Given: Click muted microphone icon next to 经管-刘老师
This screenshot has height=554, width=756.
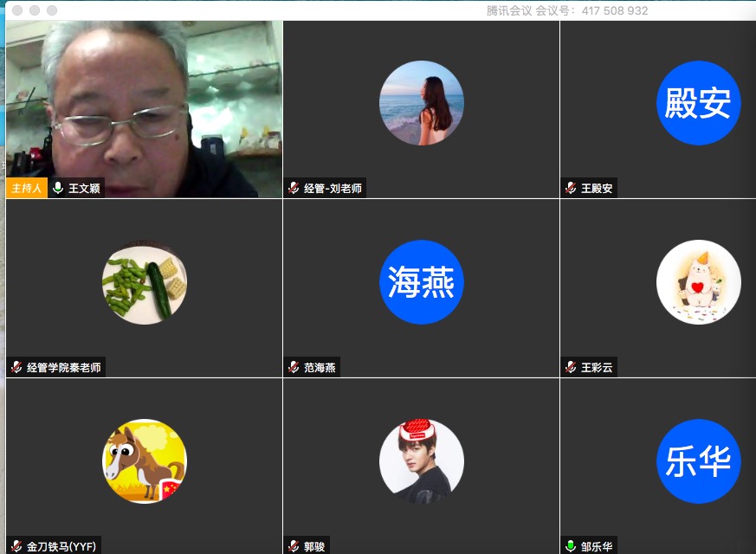Looking at the screenshot, I should (294, 188).
